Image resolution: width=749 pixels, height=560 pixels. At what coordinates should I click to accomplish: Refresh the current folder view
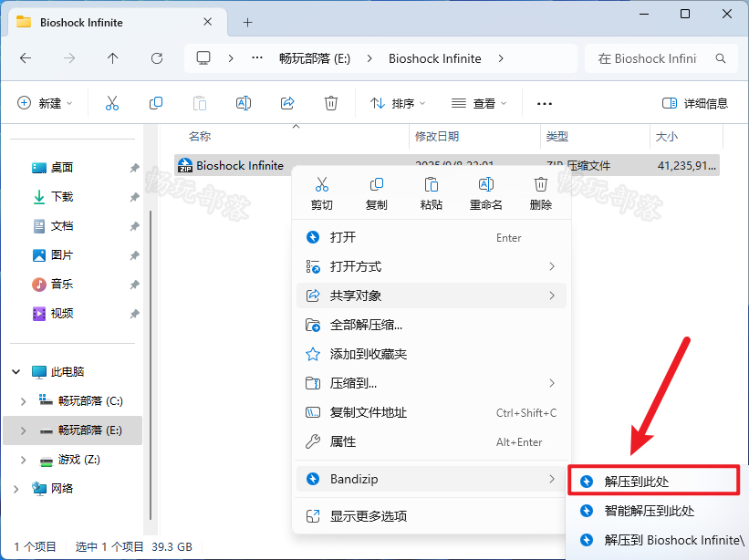[x=157, y=58]
